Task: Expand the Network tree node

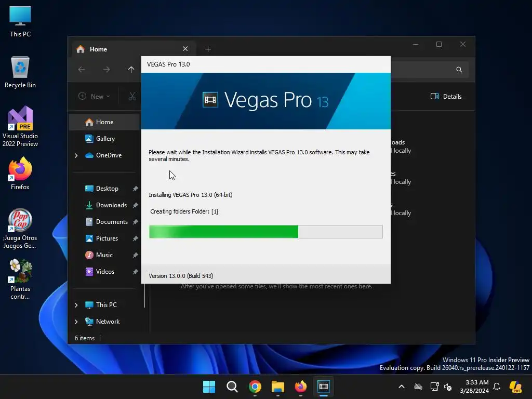Action: 76,322
